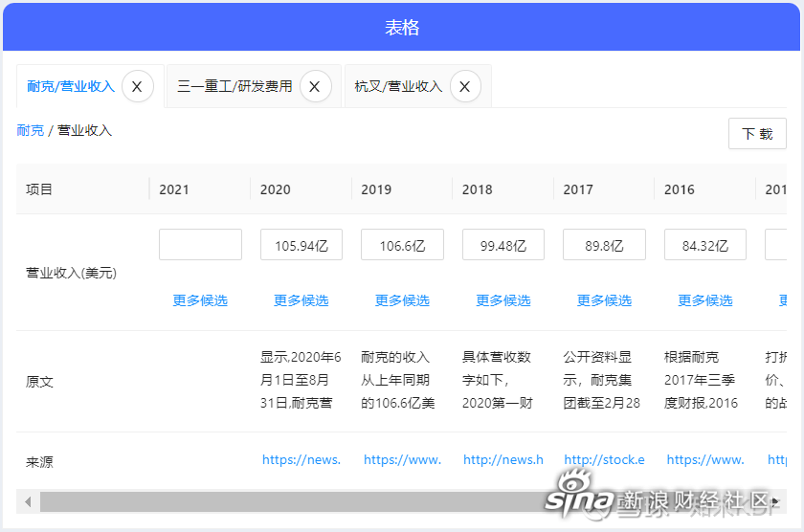Click the 89.8亿 value field for 2017
This screenshot has height=532, width=804.
coord(605,245)
